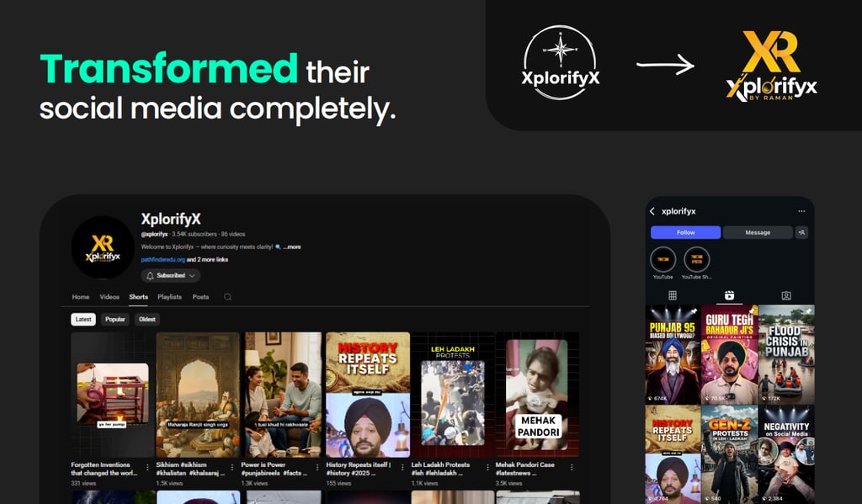Open Punjab 95 reel thumbnail

click(673, 354)
